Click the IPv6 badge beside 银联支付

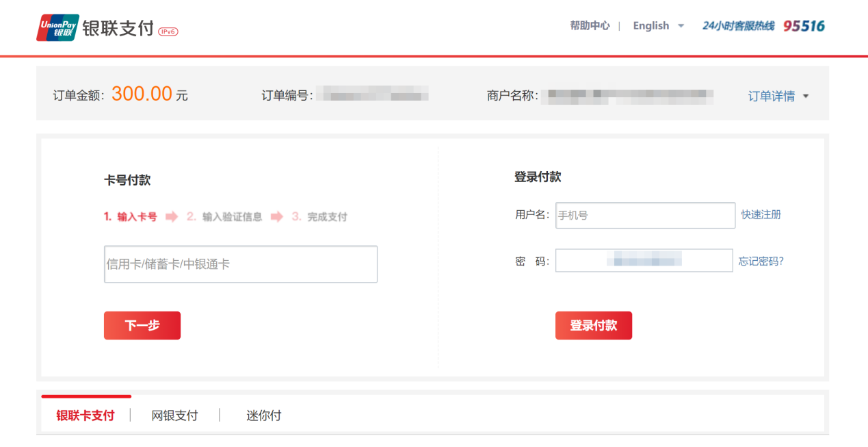pyautogui.click(x=168, y=31)
